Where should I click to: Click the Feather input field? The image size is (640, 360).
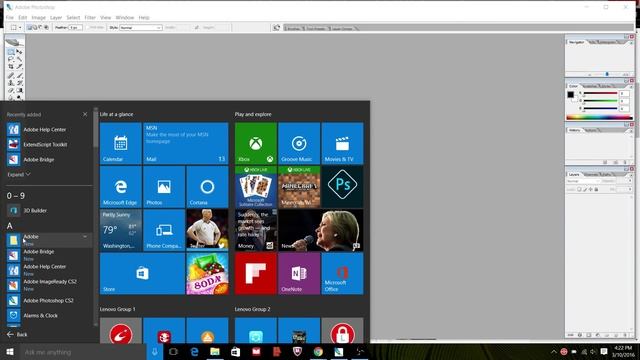pos(75,27)
